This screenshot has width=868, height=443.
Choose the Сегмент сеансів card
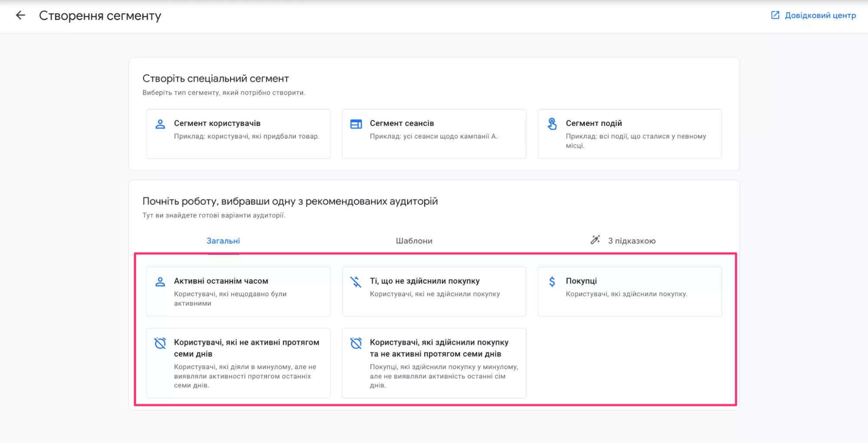(434, 134)
